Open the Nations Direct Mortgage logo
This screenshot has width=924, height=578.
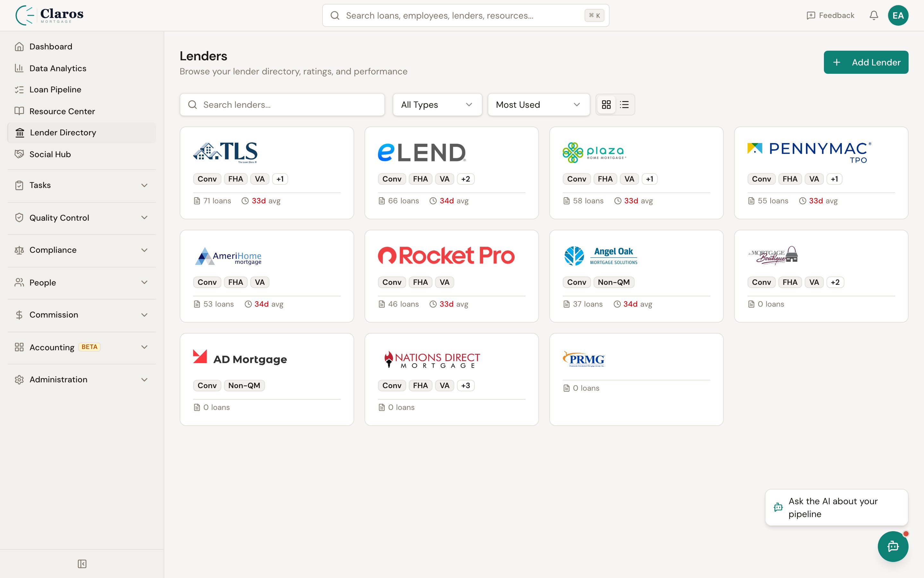pos(432,359)
